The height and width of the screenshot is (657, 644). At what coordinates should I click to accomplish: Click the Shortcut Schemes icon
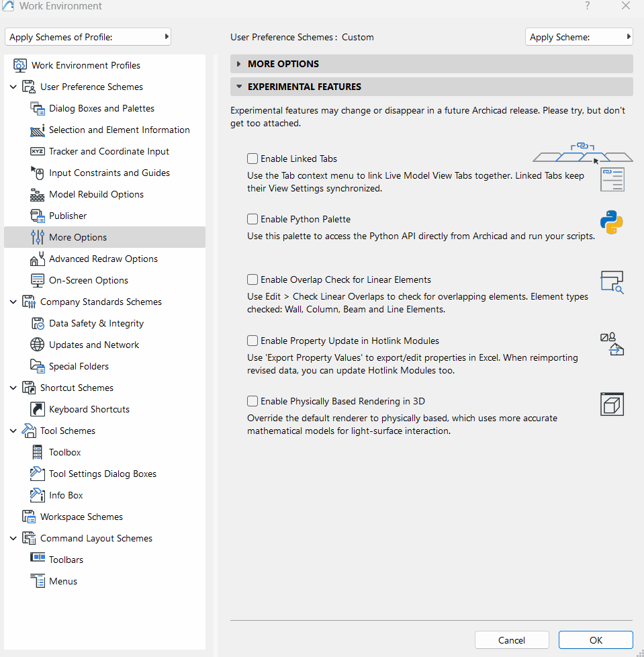(x=29, y=388)
